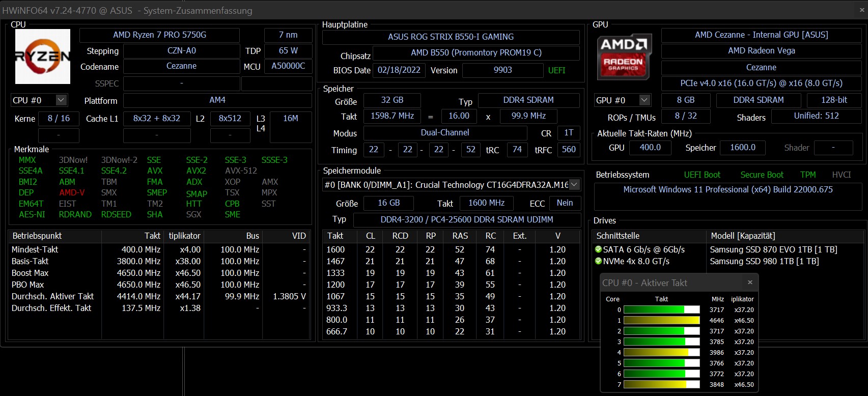Screen dimensions: 868x396
Task: Click the Core 1 clock bar
Action: [x=661, y=320]
